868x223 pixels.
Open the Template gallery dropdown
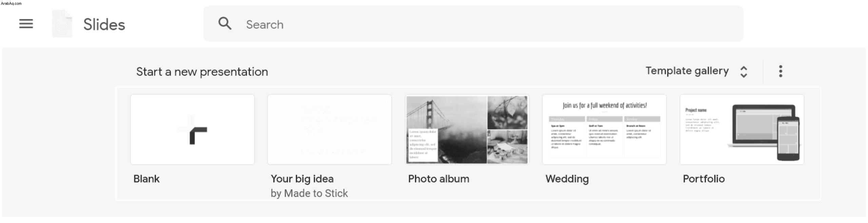[696, 71]
